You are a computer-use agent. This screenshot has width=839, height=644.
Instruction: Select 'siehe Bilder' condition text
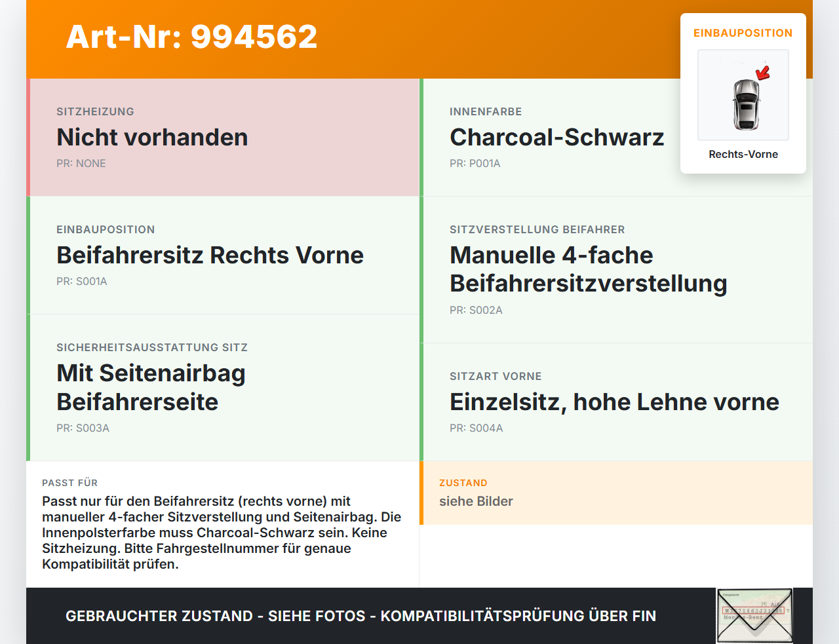476,501
